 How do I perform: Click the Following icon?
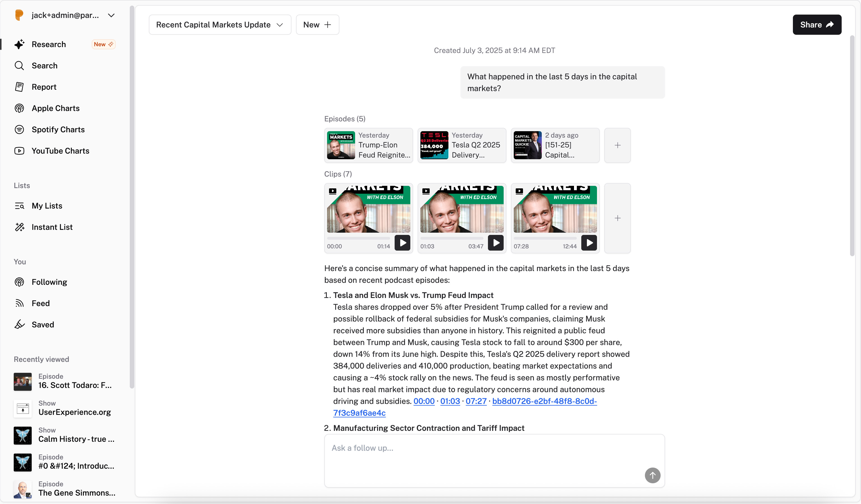19,282
